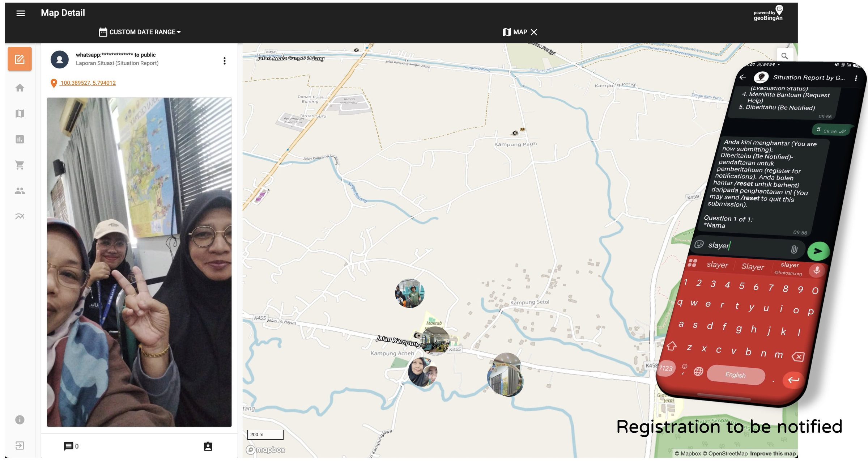Open the map sidebar icon
Screen dimensions: 868x461
tap(20, 114)
